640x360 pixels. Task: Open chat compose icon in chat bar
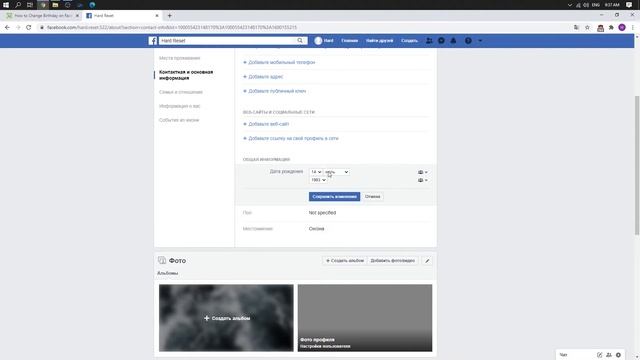[x=599, y=355]
